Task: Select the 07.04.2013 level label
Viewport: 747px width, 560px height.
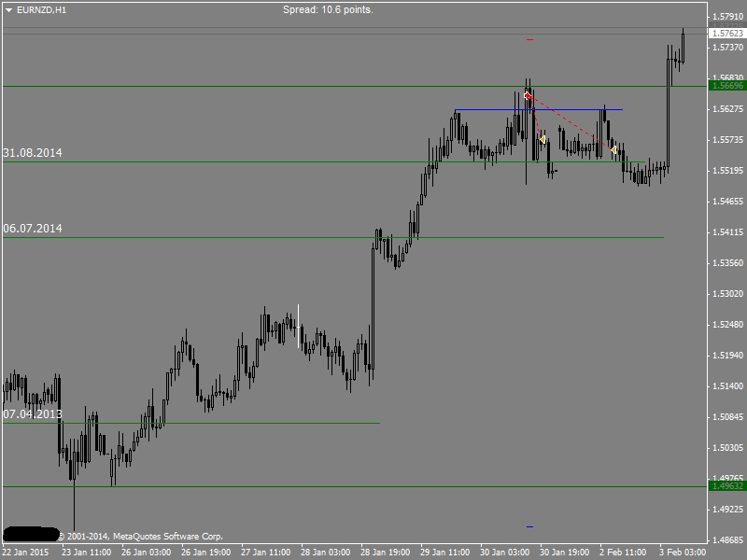Action: (33, 414)
